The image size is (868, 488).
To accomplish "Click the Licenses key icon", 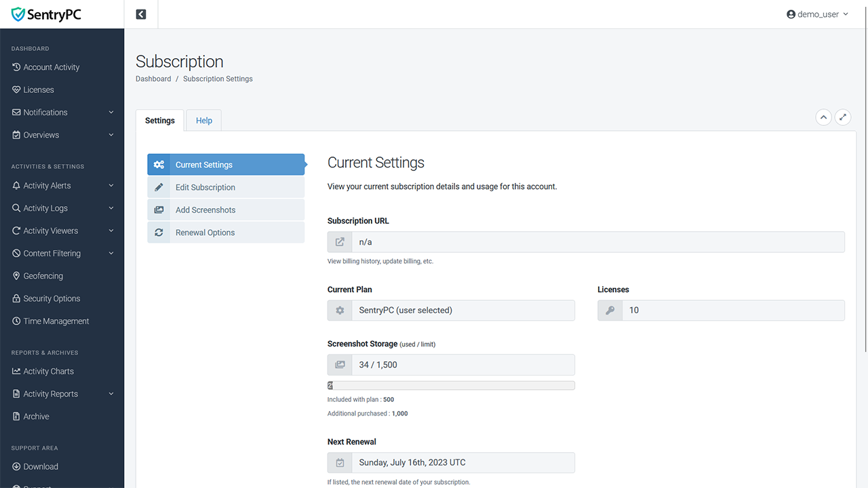I will coord(610,310).
